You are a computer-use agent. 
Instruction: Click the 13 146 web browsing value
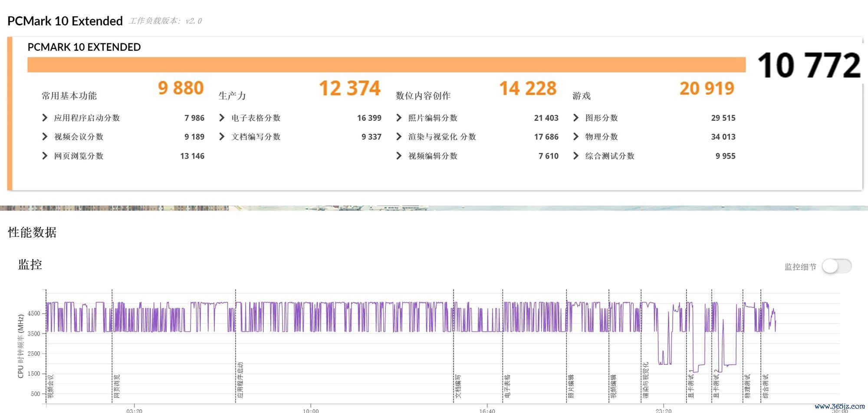point(192,156)
